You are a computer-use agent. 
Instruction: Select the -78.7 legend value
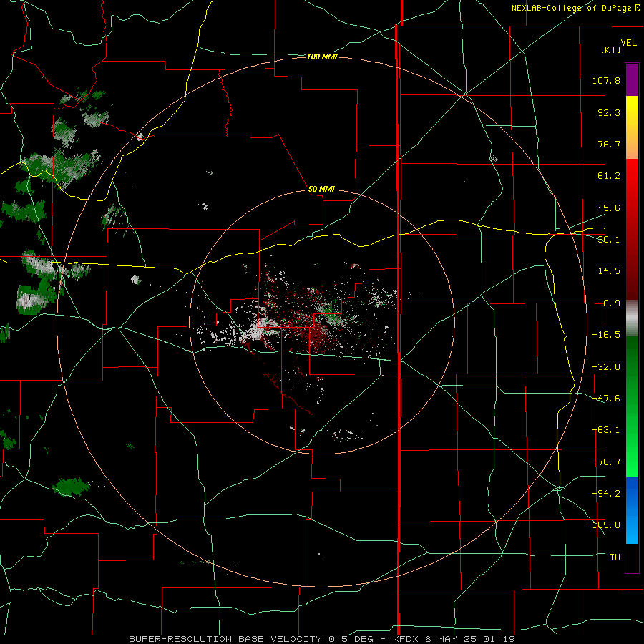click(606, 462)
